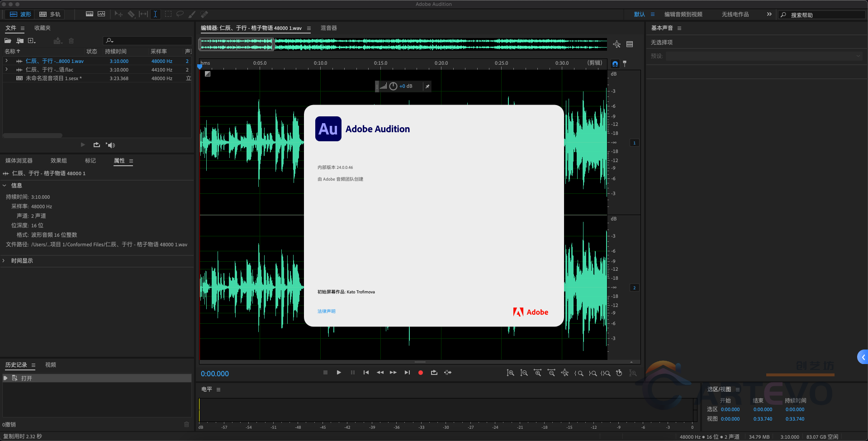The height and width of the screenshot is (441, 868).
Task: Select the Marquee Selection tool
Action: coord(168,14)
